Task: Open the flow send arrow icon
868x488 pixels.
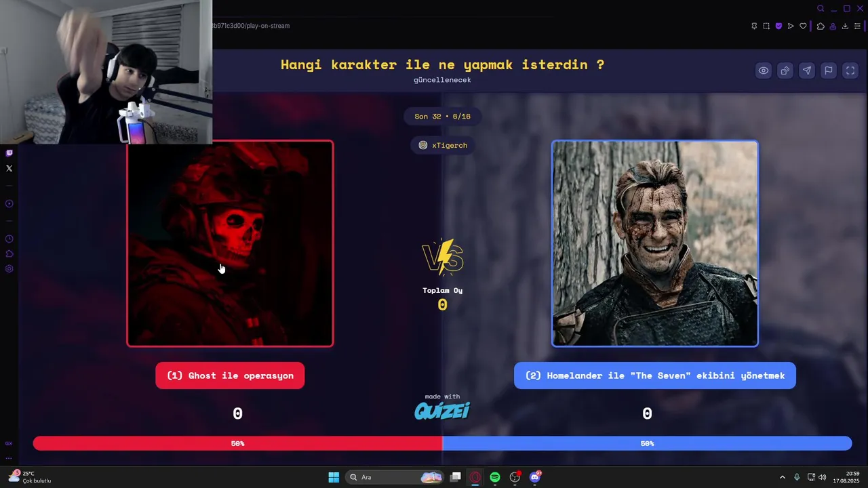Action: 791,26
